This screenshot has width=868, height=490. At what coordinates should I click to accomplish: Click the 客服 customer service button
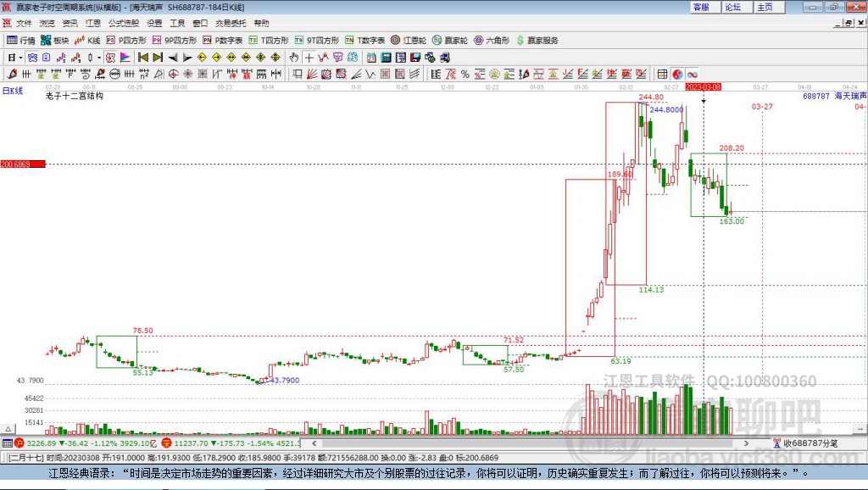(701, 7)
